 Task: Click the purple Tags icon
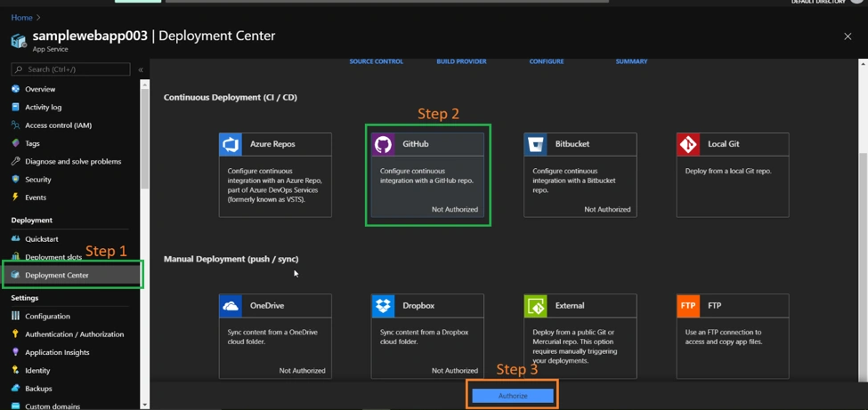click(x=15, y=143)
